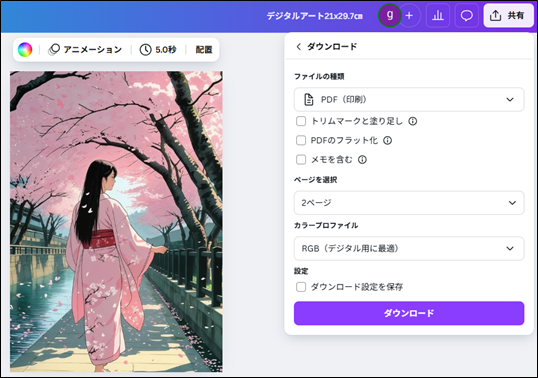Open the 5.0秒 timing clock
The width and height of the screenshot is (538, 378).
click(145, 50)
